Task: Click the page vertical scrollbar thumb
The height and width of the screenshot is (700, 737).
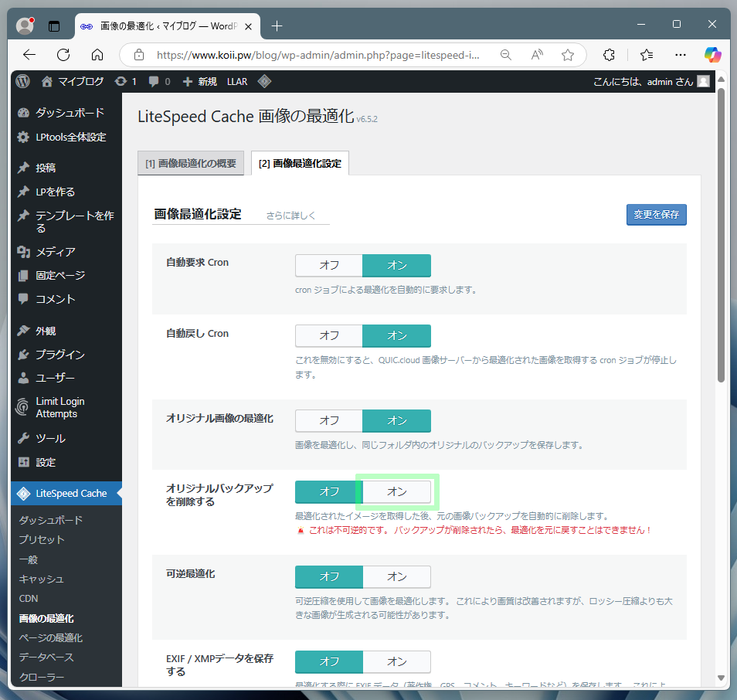Action: (x=721, y=235)
